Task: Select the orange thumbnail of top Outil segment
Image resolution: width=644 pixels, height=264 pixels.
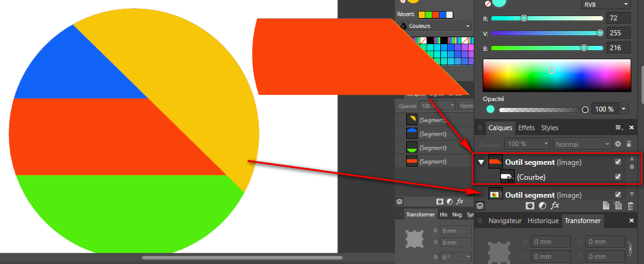Action: (x=495, y=162)
